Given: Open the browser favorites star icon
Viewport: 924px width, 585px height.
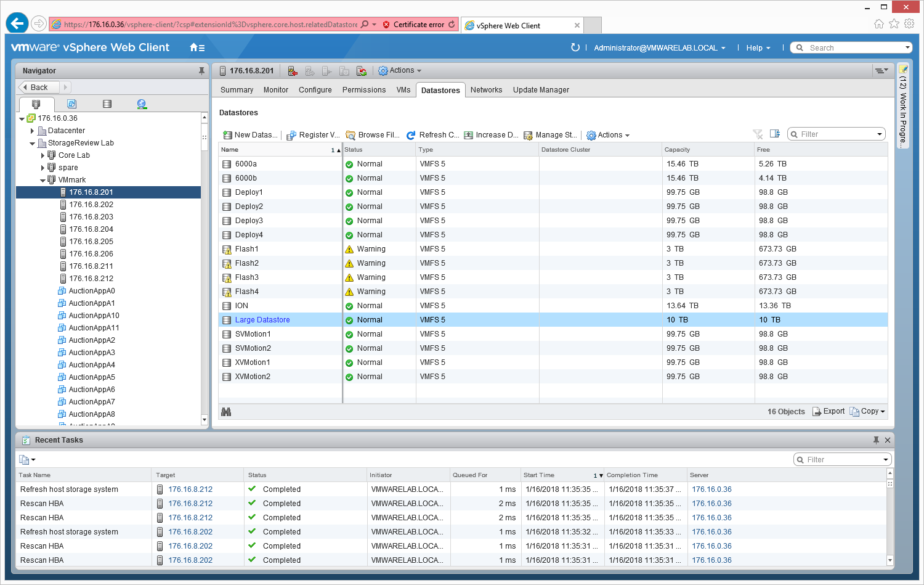Looking at the screenshot, I should [894, 23].
